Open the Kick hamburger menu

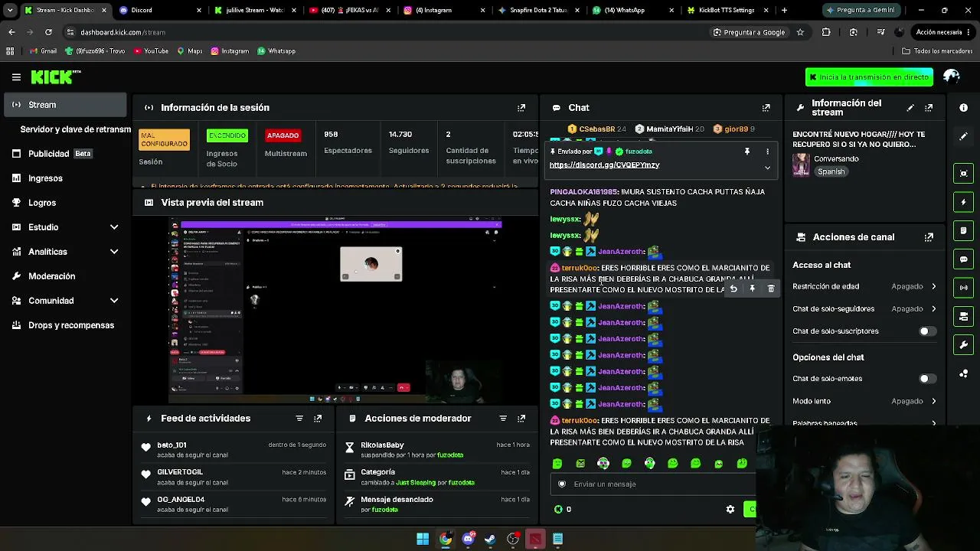16,77
